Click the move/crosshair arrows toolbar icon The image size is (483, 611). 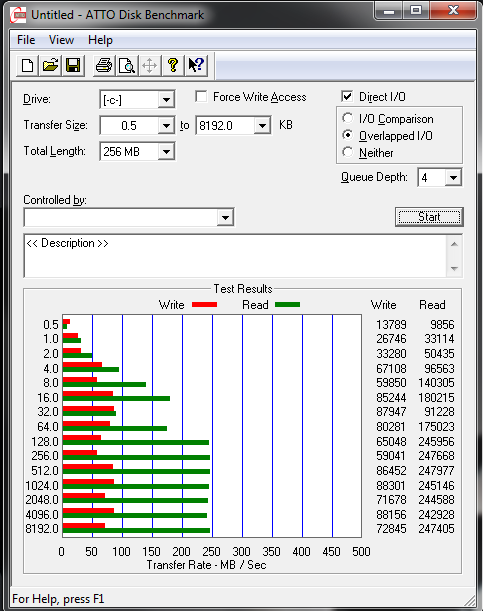[x=150, y=65]
